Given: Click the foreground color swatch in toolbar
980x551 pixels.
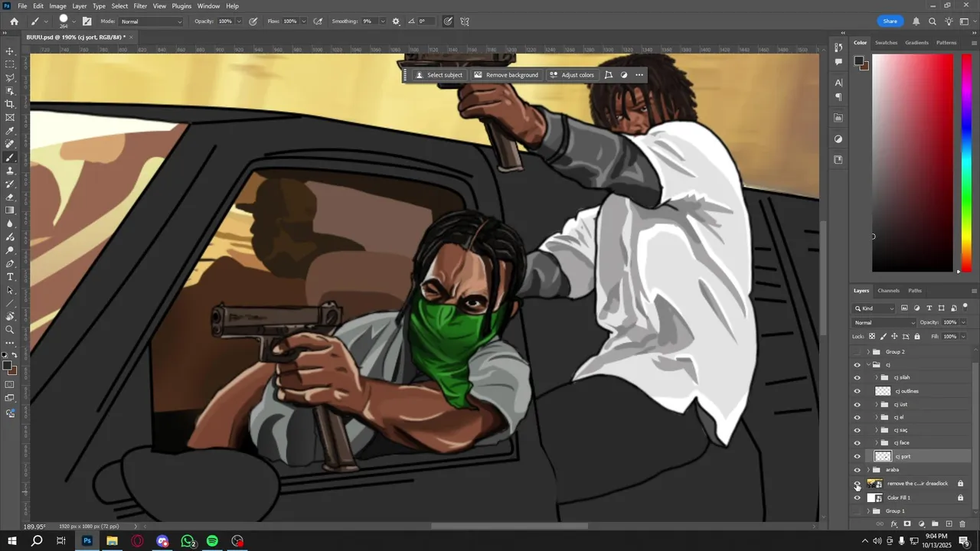Looking at the screenshot, I should [x=8, y=366].
